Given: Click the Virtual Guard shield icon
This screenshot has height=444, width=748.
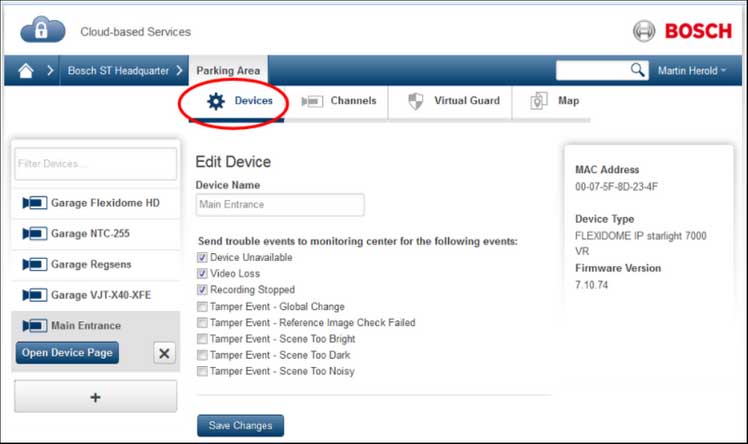Looking at the screenshot, I should pos(417,101).
